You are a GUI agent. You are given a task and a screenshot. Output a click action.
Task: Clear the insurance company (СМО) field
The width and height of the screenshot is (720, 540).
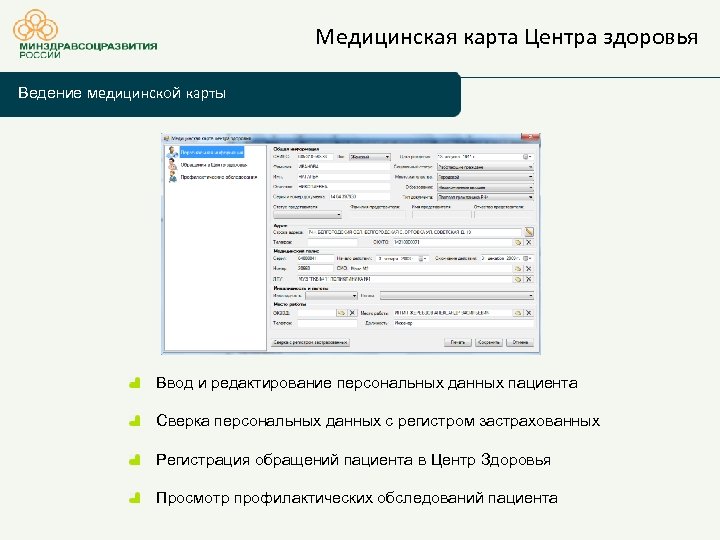[x=529, y=269]
